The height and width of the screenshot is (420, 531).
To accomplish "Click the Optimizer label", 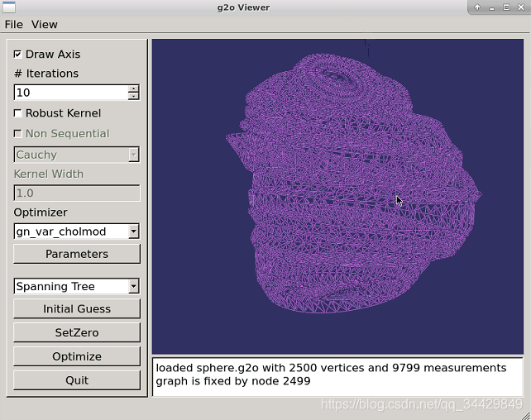I will coord(41,212).
